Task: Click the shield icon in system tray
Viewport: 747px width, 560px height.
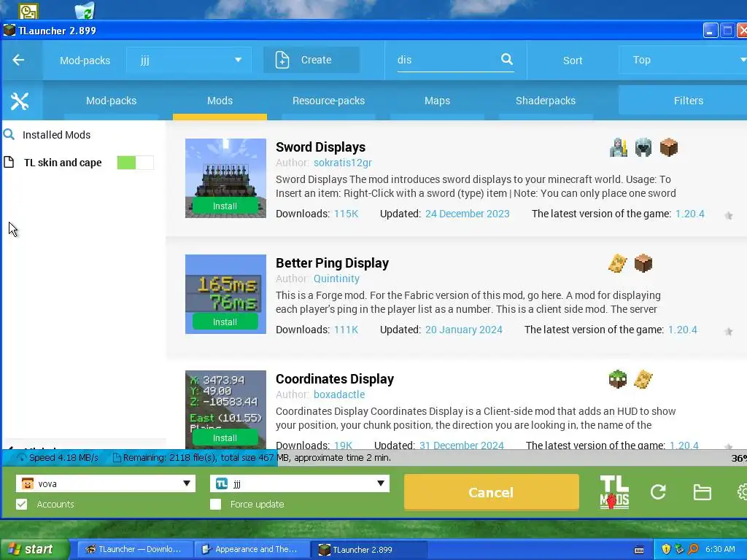Action: (x=666, y=549)
